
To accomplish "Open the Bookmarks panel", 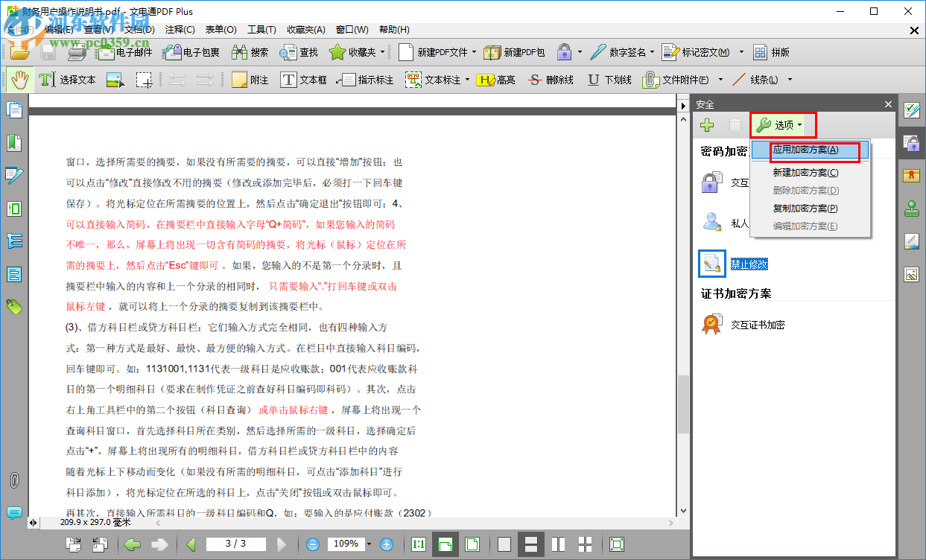I will pos(16,142).
